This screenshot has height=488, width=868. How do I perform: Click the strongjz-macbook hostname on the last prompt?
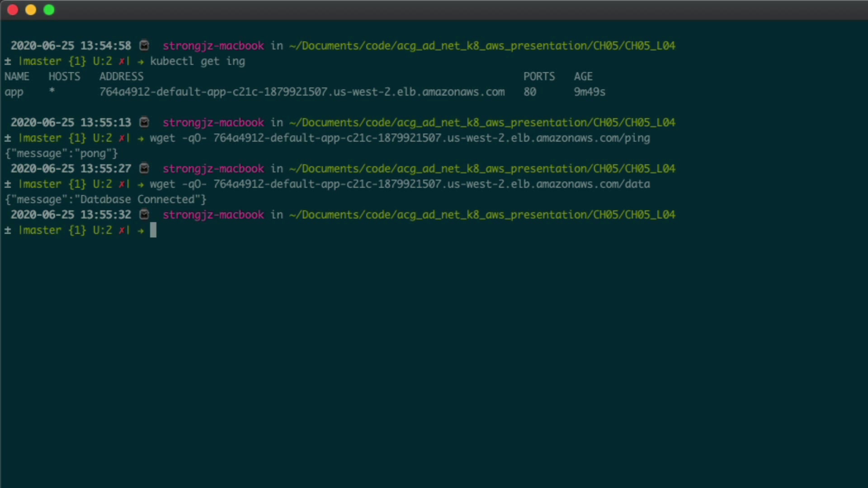pyautogui.click(x=213, y=215)
